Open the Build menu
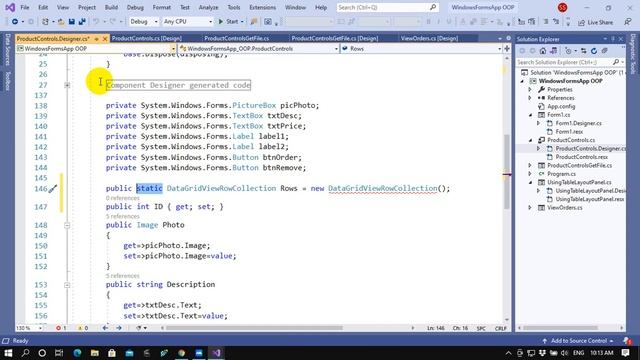 tap(111, 7)
